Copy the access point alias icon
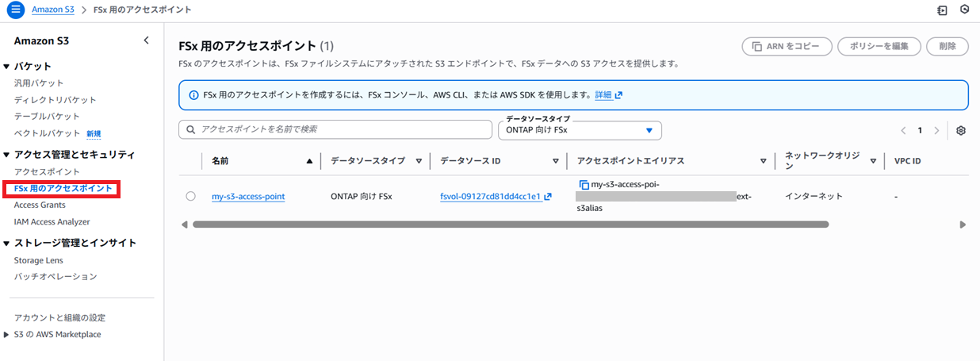 [x=584, y=185]
